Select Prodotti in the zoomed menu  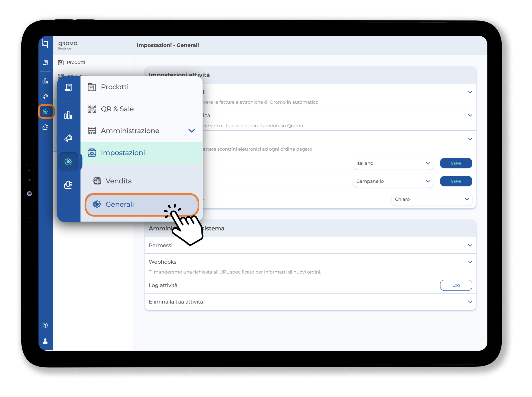[142, 87]
